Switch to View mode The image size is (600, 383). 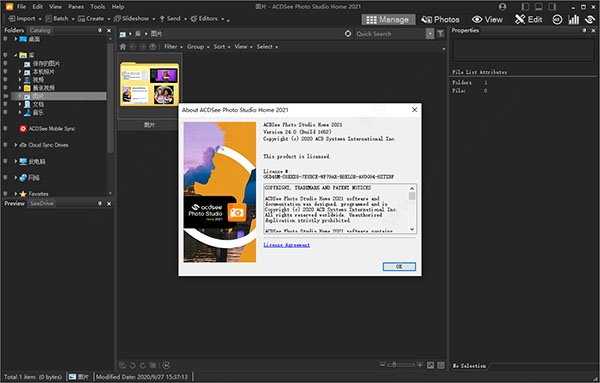[487, 20]
